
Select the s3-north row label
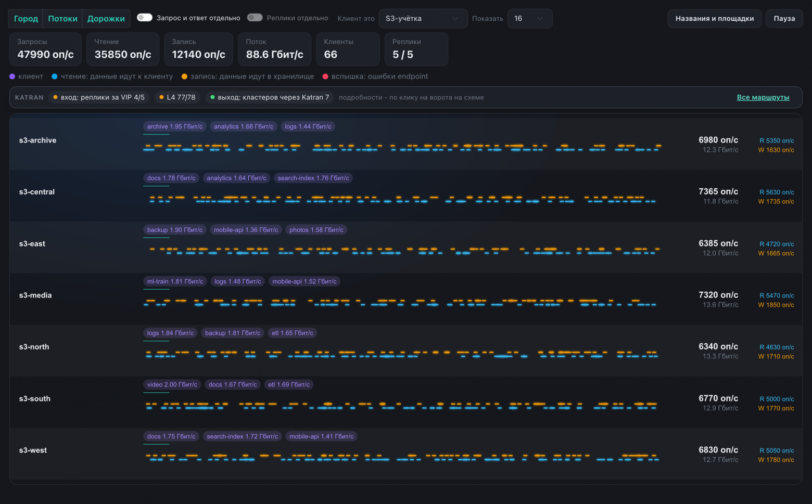34,347
